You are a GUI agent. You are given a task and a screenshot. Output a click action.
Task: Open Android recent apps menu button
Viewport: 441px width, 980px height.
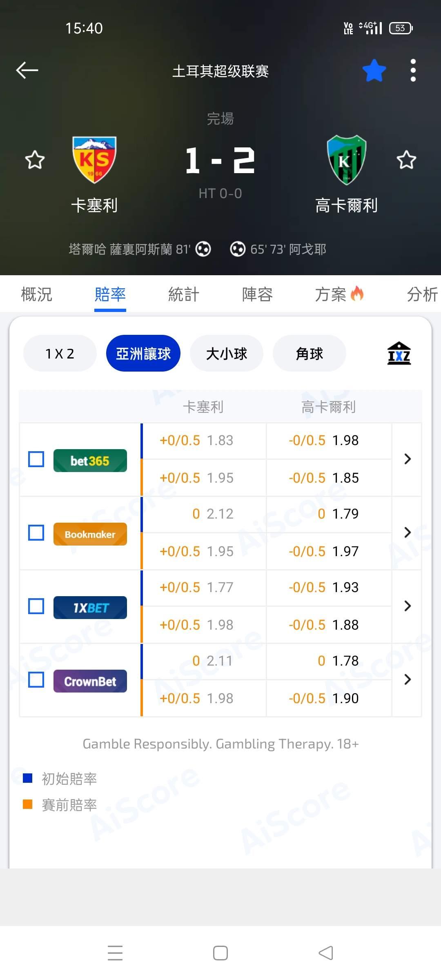115,953
